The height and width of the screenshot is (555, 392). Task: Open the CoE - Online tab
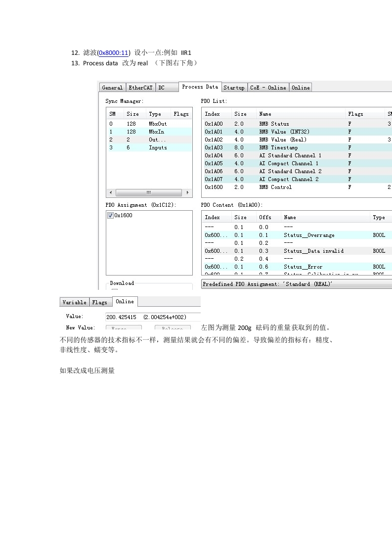(267, 88)
